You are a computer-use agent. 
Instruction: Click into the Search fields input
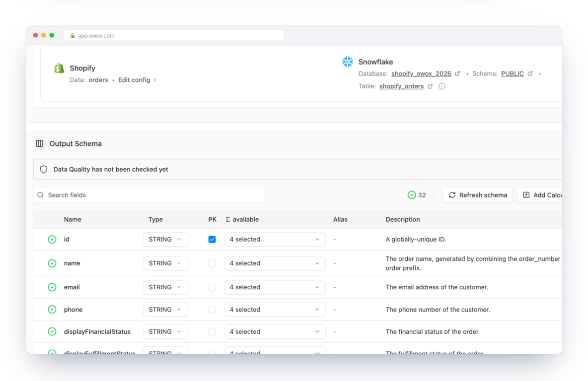pos(149,195)
